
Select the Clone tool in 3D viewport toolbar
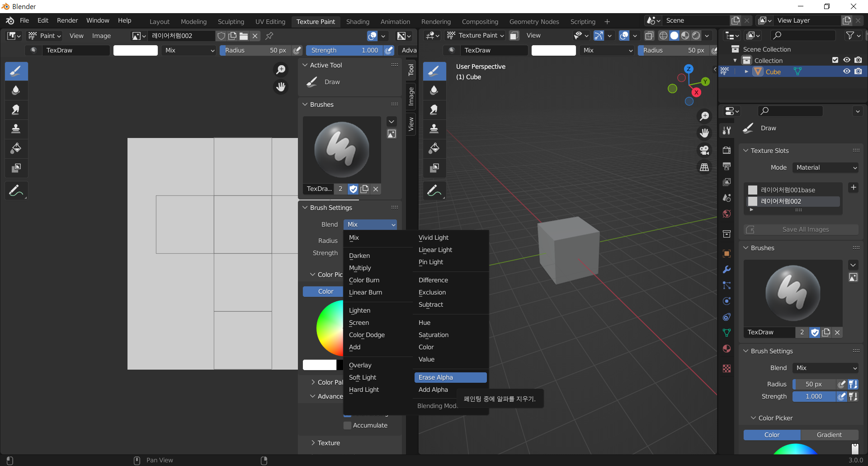pyautogui.click(x=434, y=129)
